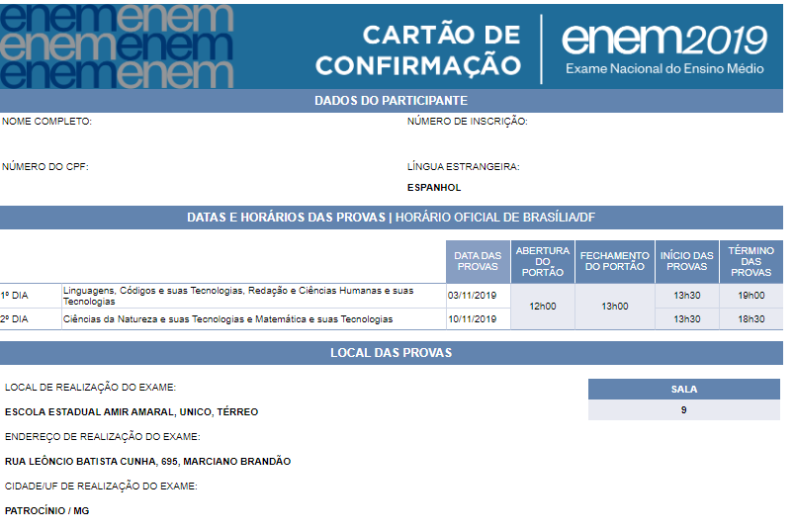The height and width of the screenshot is (532, 795).
Task: Click the DATAS E HORÁRIOS DAS PROVAS header
Action: click(x=391, y=218)
